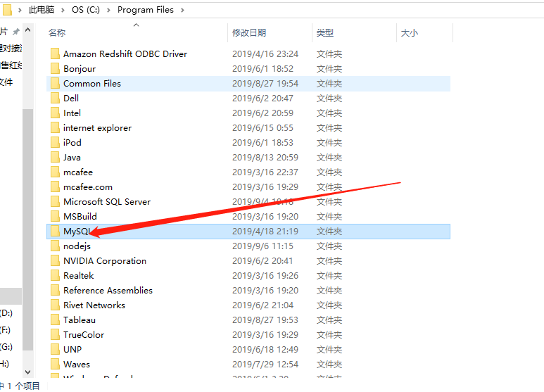
Task: Click the Microsoft SQL Server folder icon
Action: 55,201
